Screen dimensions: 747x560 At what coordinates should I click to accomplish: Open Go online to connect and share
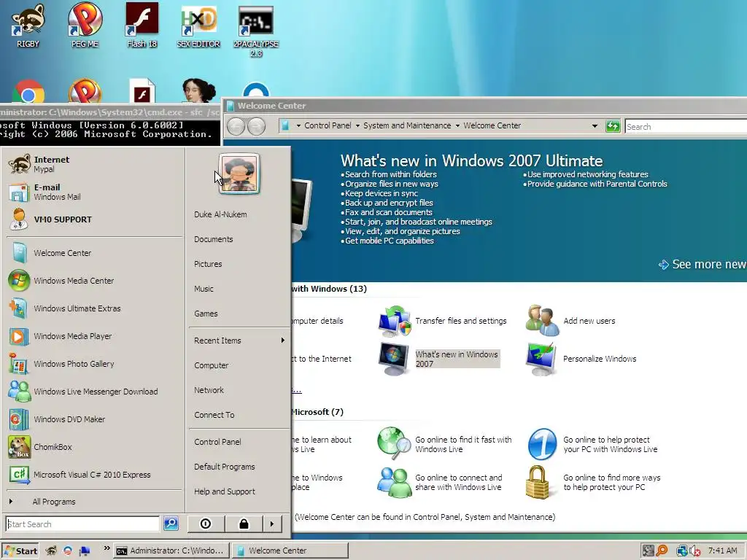tap(440, 483)
